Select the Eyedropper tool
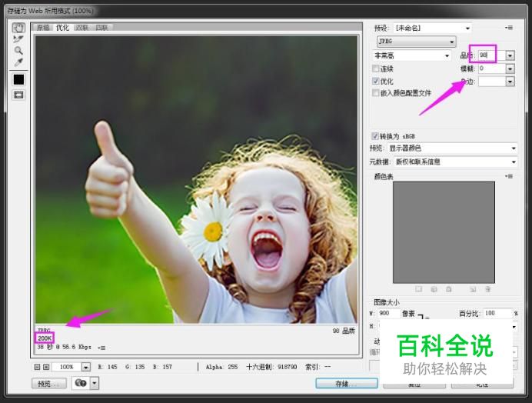 tap(18, 62)
